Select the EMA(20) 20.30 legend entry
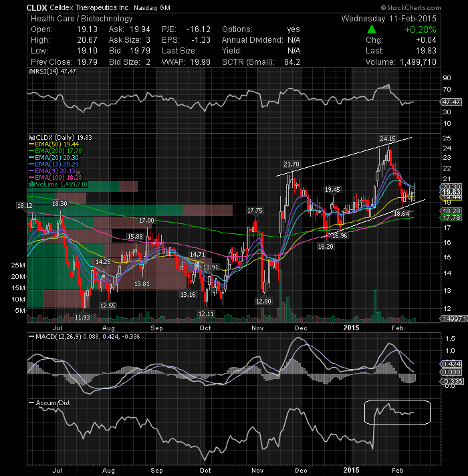This screenshot has width=468, height=476. pyautogui.click(x=54, y=158)
